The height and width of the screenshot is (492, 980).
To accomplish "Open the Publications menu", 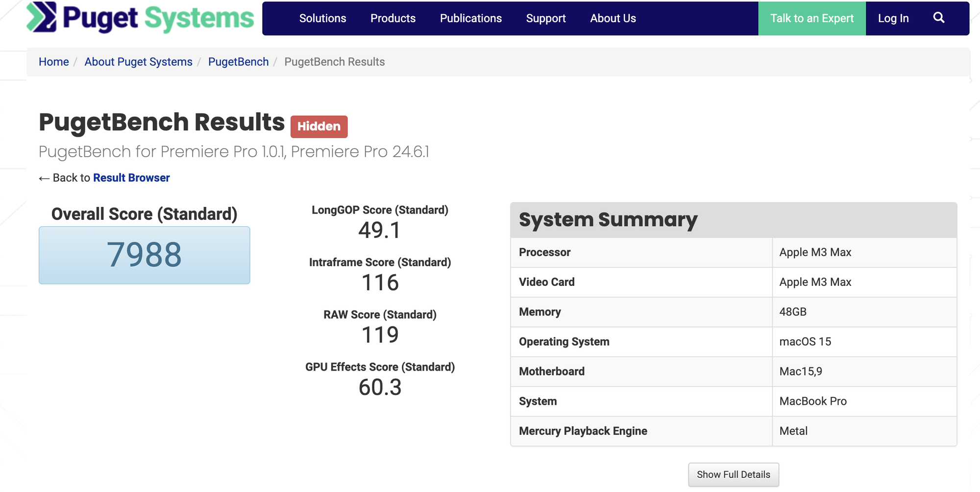I will [x=471, y=19].
